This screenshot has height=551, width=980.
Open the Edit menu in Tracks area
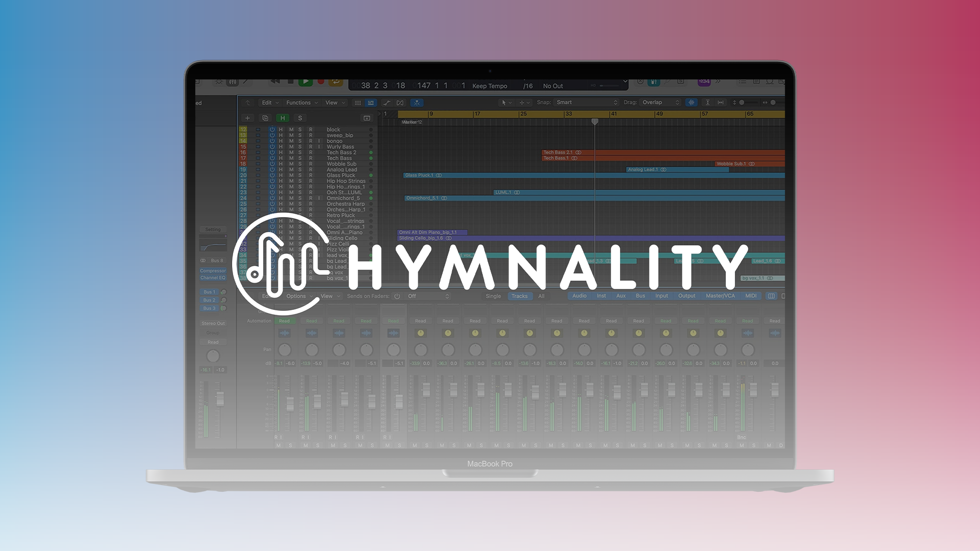(270, 103)
